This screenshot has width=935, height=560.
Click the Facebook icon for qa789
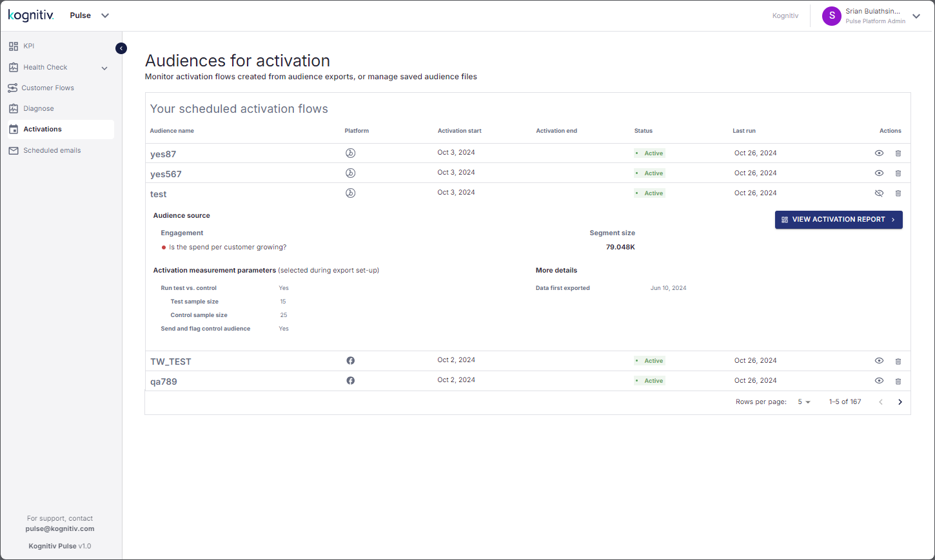coord(351,381)
